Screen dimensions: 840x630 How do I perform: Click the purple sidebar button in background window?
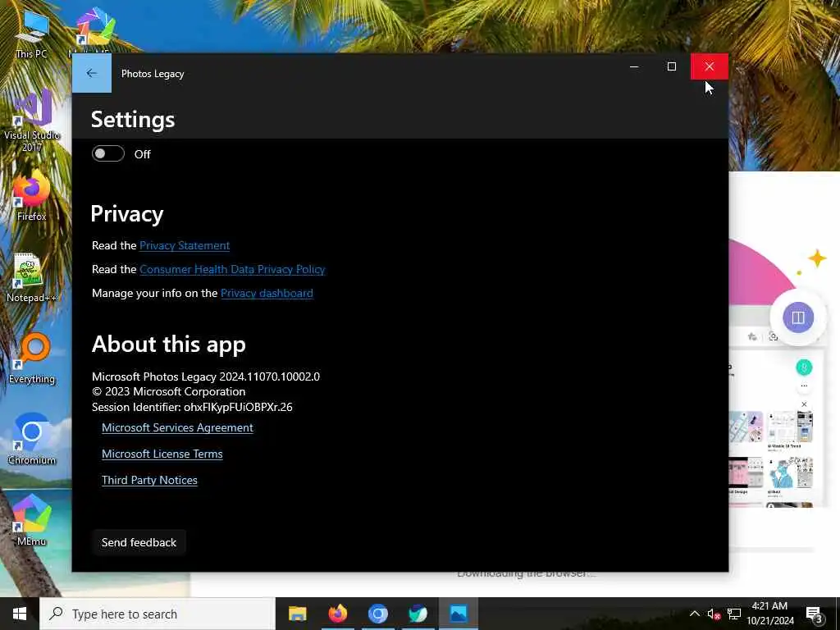tap(797, 317)
